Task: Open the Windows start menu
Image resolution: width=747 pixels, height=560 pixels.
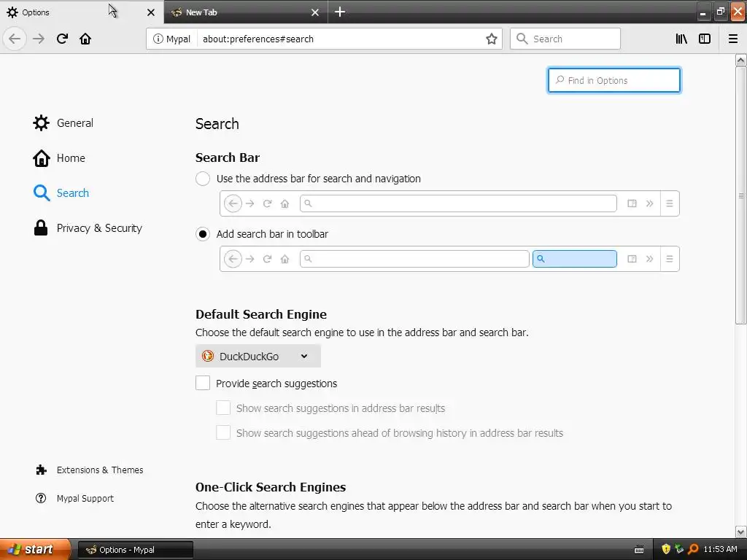Action: [x=35, y=549]
